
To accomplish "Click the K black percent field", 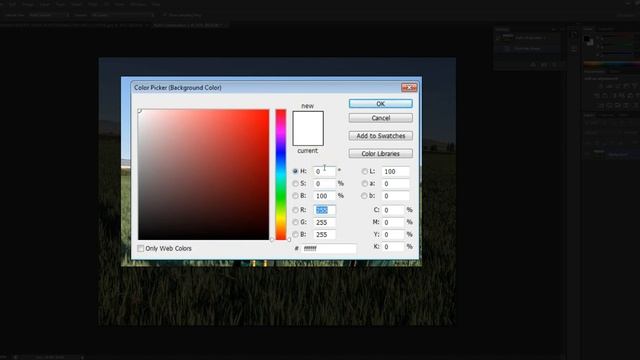I will [393, 247].
